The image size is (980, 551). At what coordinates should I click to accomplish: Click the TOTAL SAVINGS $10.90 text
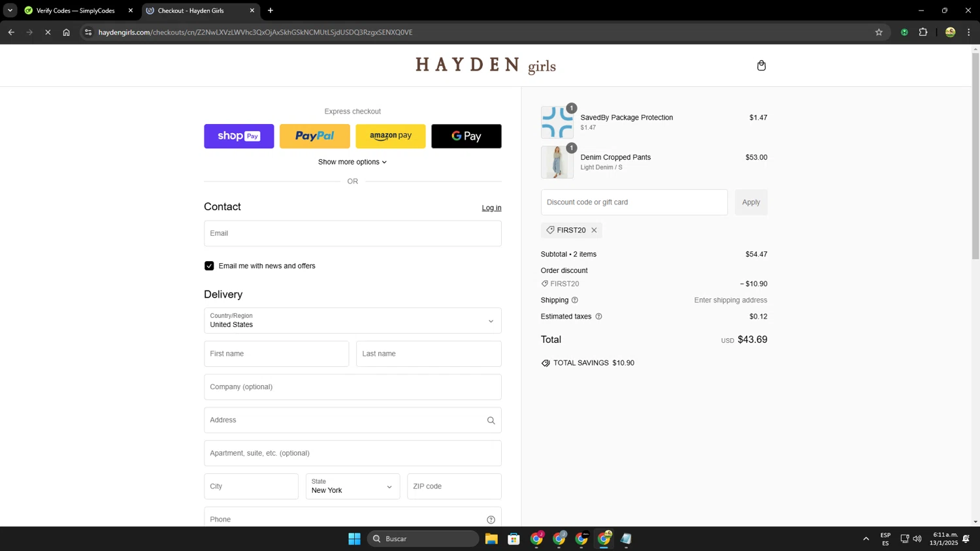pos(593,363)
